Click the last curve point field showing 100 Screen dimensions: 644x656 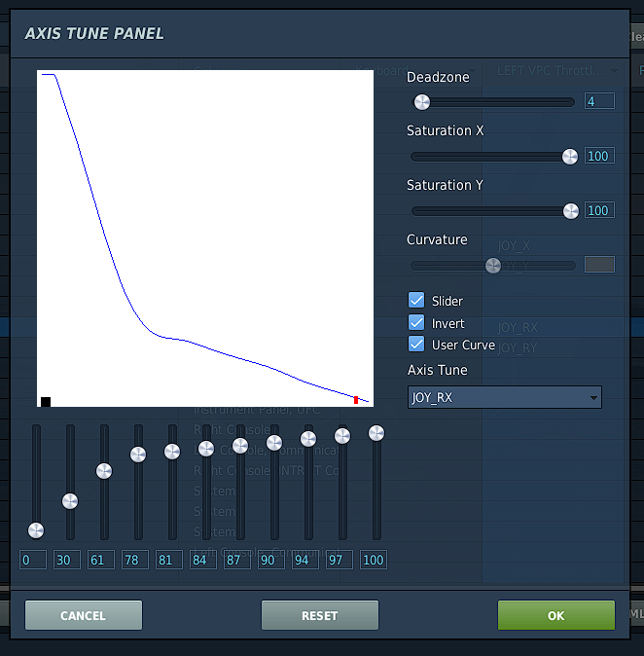pos(374,560)
